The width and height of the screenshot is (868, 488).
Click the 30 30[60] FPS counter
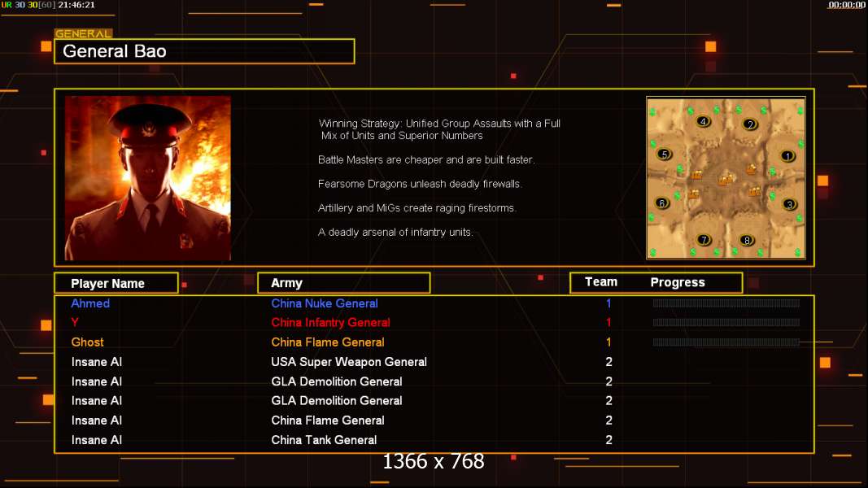pos(34,5)
